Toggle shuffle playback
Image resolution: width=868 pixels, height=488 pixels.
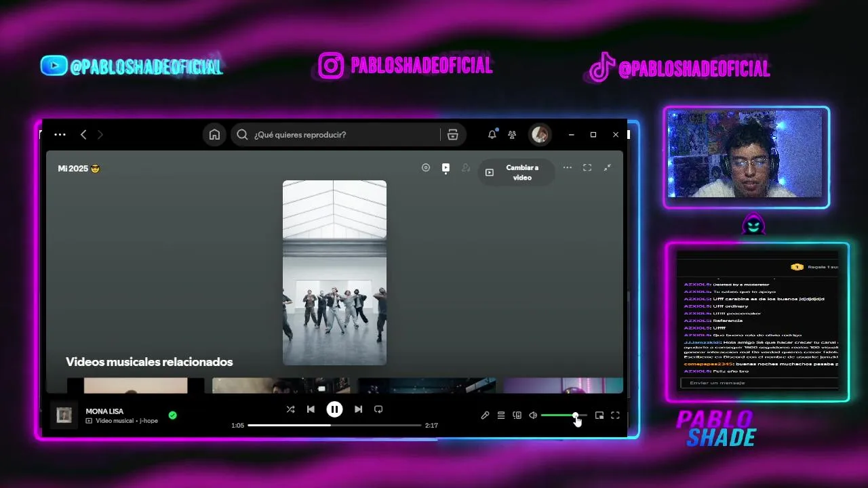290,409
